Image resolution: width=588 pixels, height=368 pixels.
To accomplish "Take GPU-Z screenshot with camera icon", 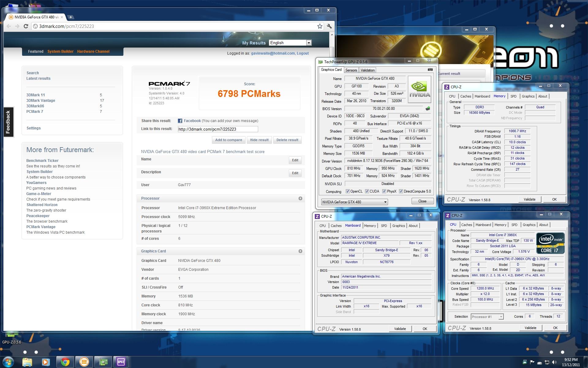I will coord(430,70).
